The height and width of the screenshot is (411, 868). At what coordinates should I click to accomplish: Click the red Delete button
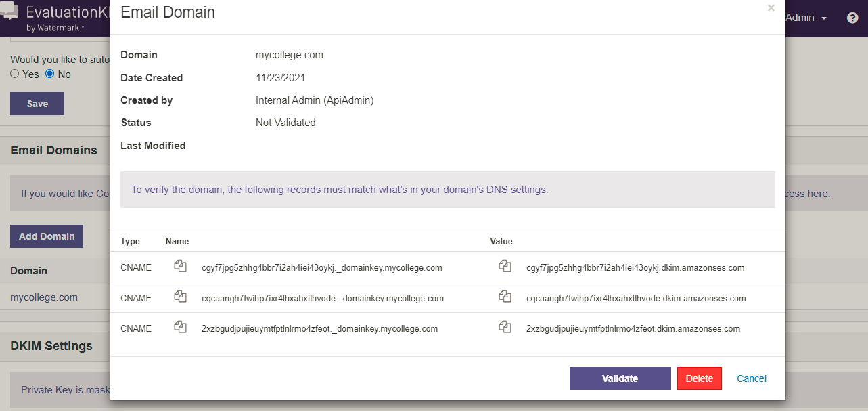pos(700,378)
